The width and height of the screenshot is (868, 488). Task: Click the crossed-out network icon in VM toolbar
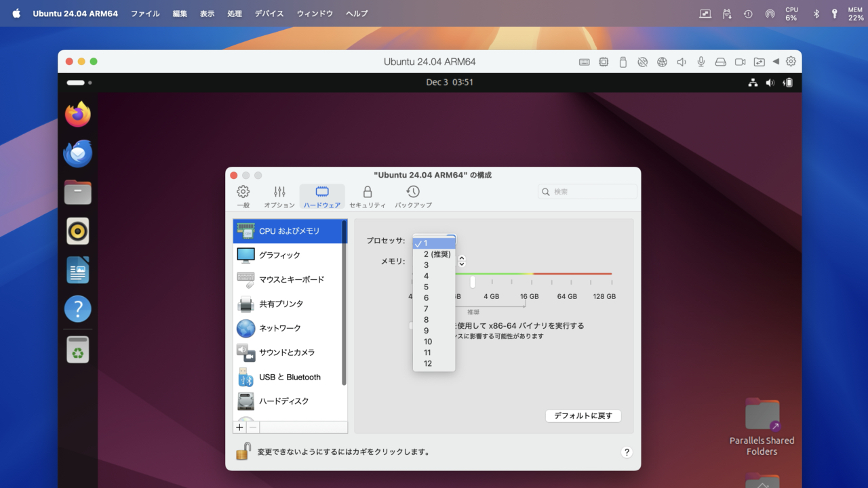pyautogui.click(x=642, y=62)
